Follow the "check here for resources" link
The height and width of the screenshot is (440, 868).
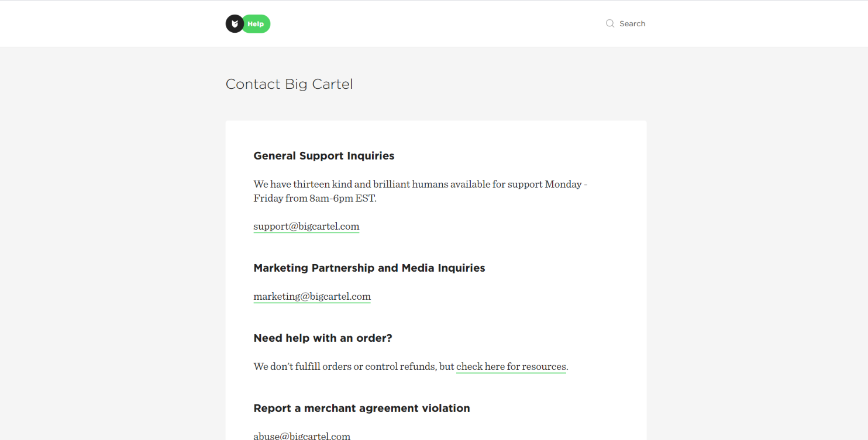click(x=511, y=366)
